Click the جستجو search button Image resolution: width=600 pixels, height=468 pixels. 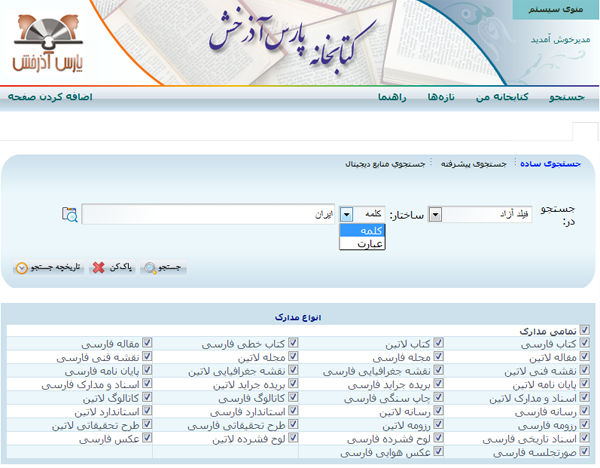pos(163,267)
